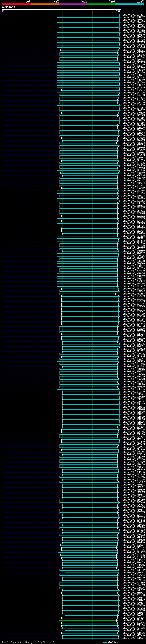Click the query end position label 394
The image size is (146, 644).
click(118, 11)
